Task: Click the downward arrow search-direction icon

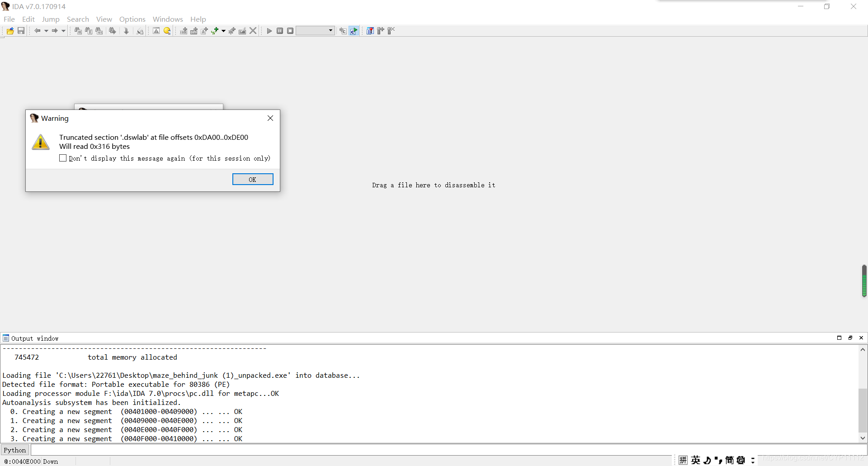Action: pos(127,31)
